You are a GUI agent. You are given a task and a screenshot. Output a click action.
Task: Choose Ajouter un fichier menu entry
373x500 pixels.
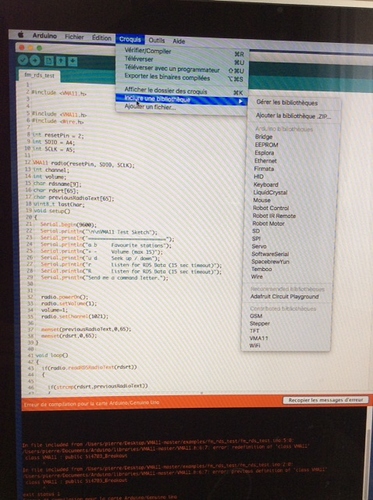[150, 107]
